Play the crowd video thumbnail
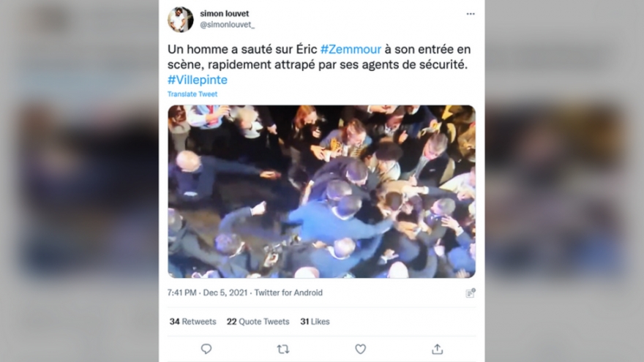 point(321,192)
